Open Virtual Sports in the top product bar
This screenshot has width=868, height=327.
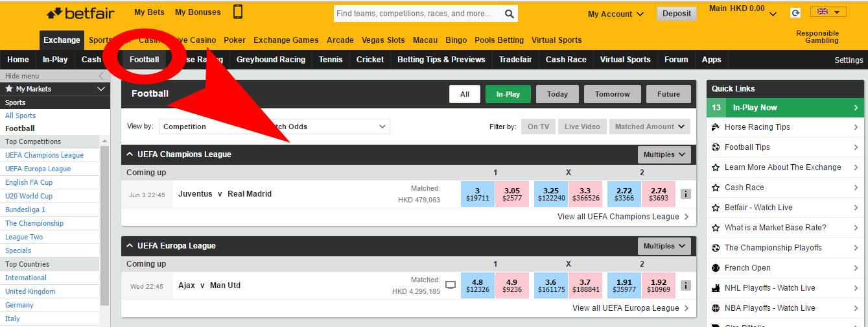point(557,40)
